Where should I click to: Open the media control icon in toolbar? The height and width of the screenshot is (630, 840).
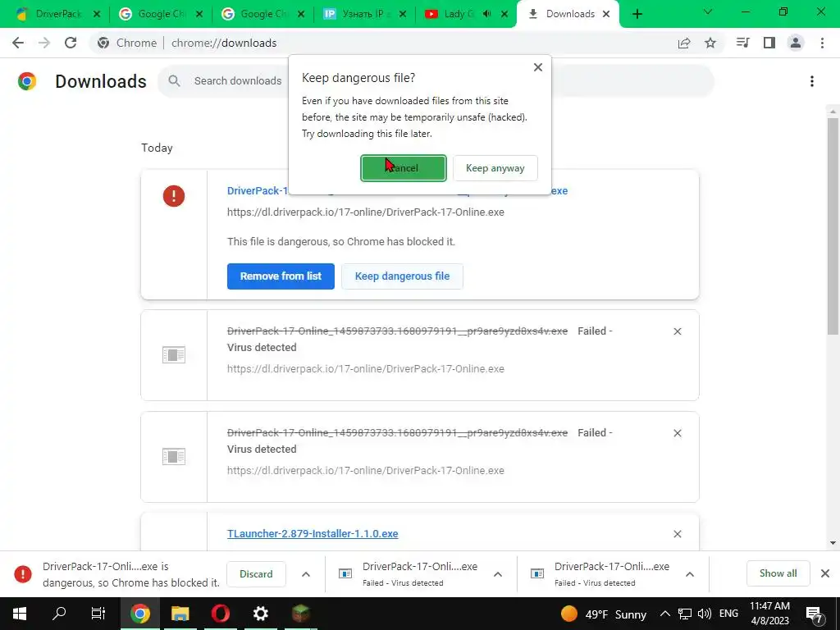(x=742, y=43)
